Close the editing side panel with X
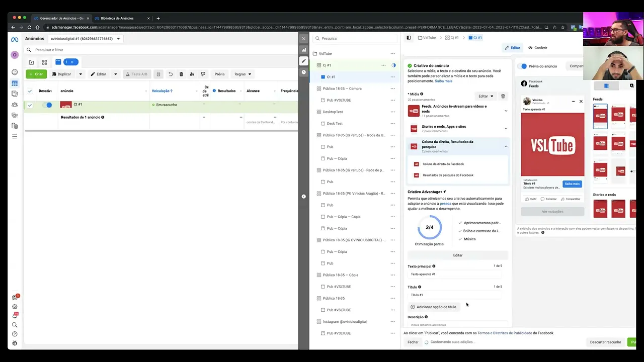 coord(303,38)
